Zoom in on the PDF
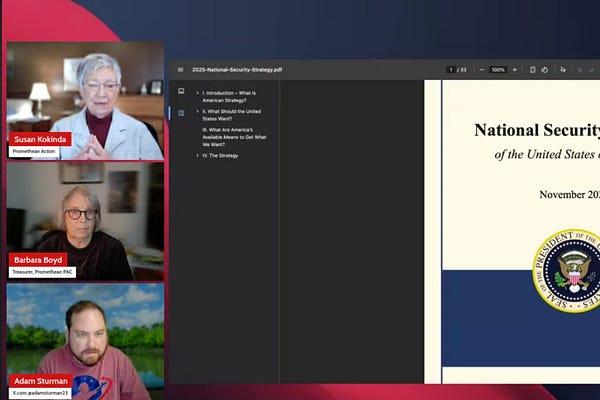Viewport: 600px width, 400px height. coord(515,70)
